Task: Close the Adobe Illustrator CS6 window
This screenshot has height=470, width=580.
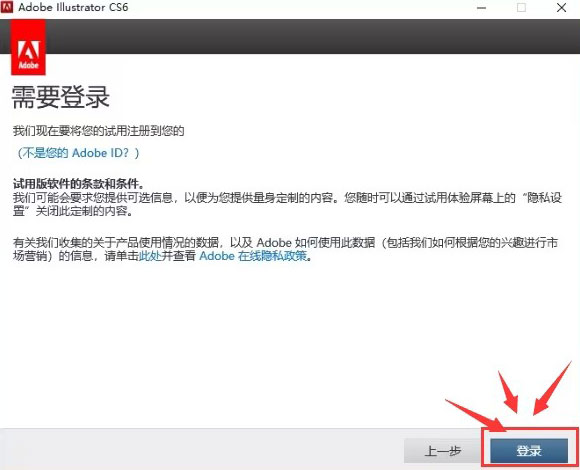Action: [x=562, y=7]
